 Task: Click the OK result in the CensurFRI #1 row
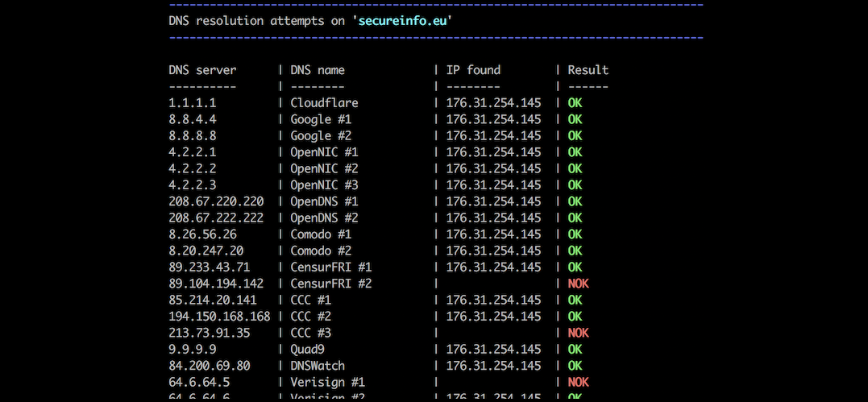[575, 267]
